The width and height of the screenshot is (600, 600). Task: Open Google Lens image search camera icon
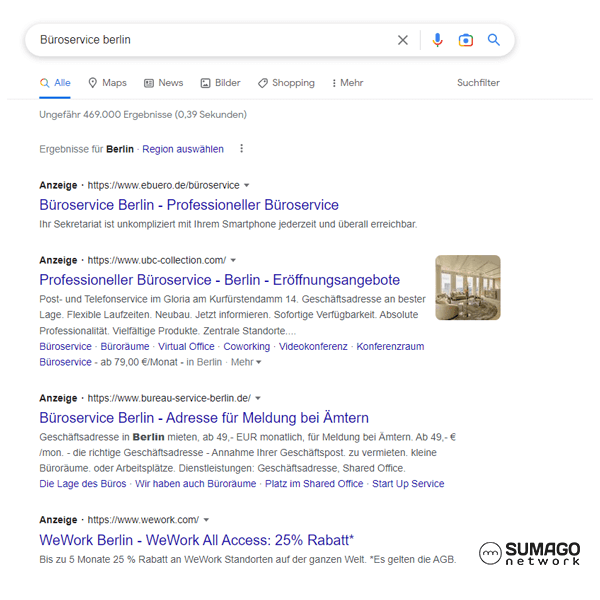tap(466, 40)
